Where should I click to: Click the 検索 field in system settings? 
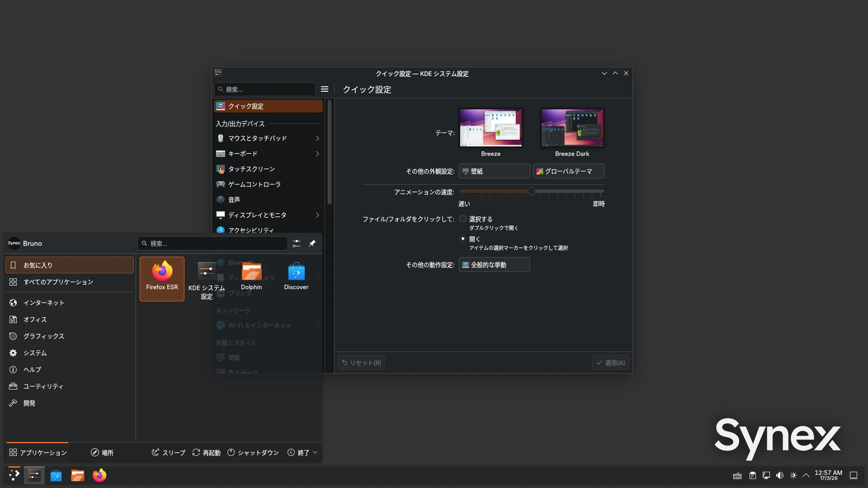pyautogui.click(x=264, y=89)
